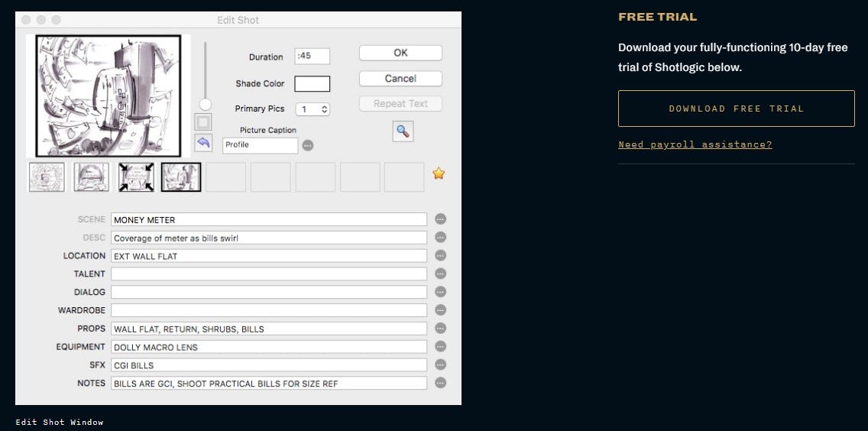Pick the Shade Color swatch
This screenshot has width=868, height=431.
(x=313, y=84)
